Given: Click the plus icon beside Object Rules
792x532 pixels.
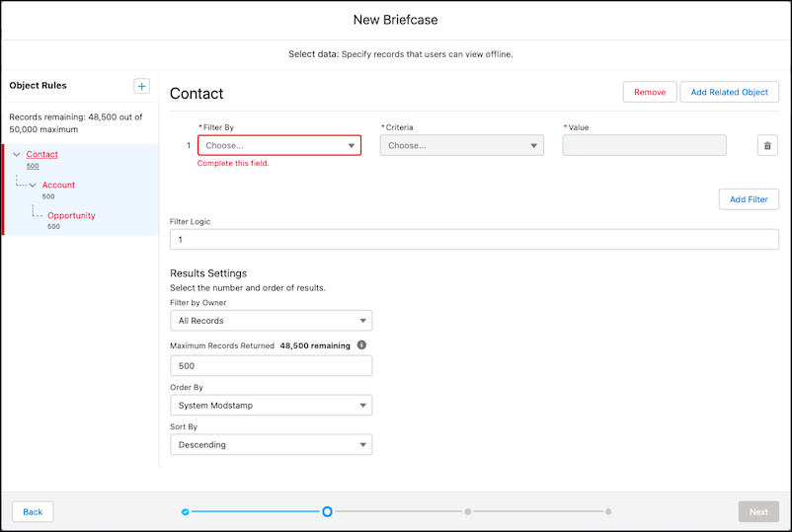Looking at the screenshot, I should (142, 87).
